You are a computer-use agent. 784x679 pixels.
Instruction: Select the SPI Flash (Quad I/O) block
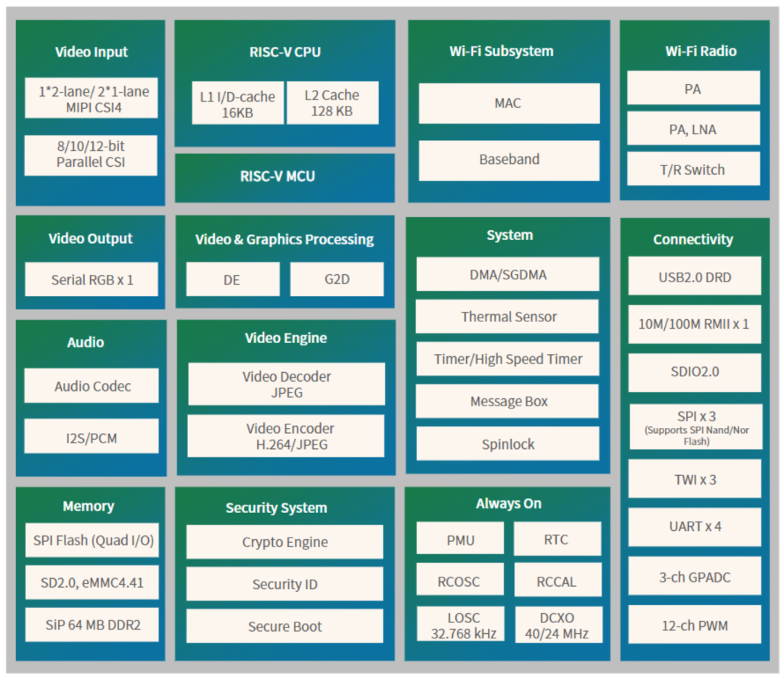91,540
